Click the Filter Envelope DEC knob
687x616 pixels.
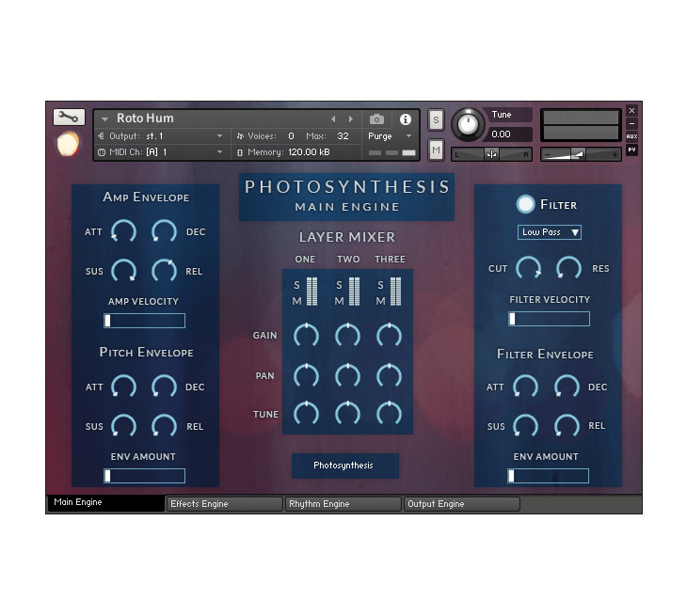click(x=567, y=387)
